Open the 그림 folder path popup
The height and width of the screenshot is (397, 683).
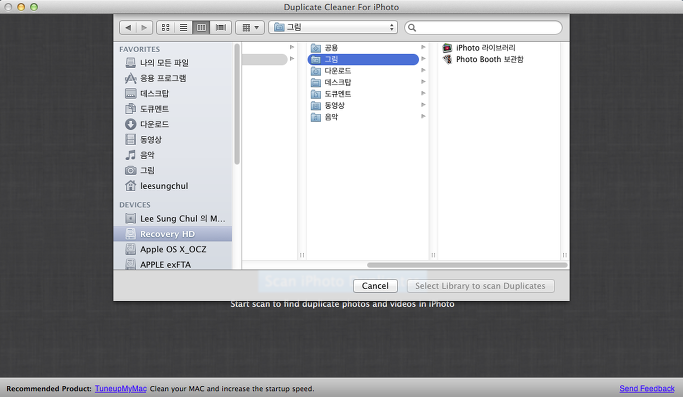coord(333,27)
